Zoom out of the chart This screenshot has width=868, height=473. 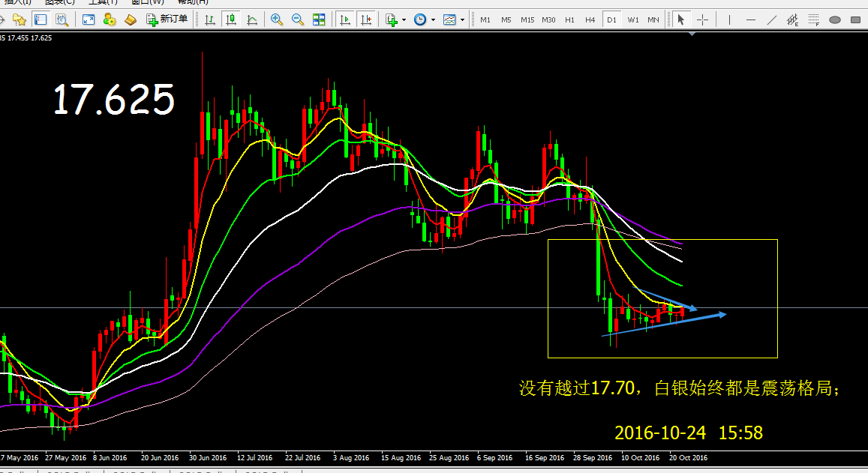tap(298, 20)
